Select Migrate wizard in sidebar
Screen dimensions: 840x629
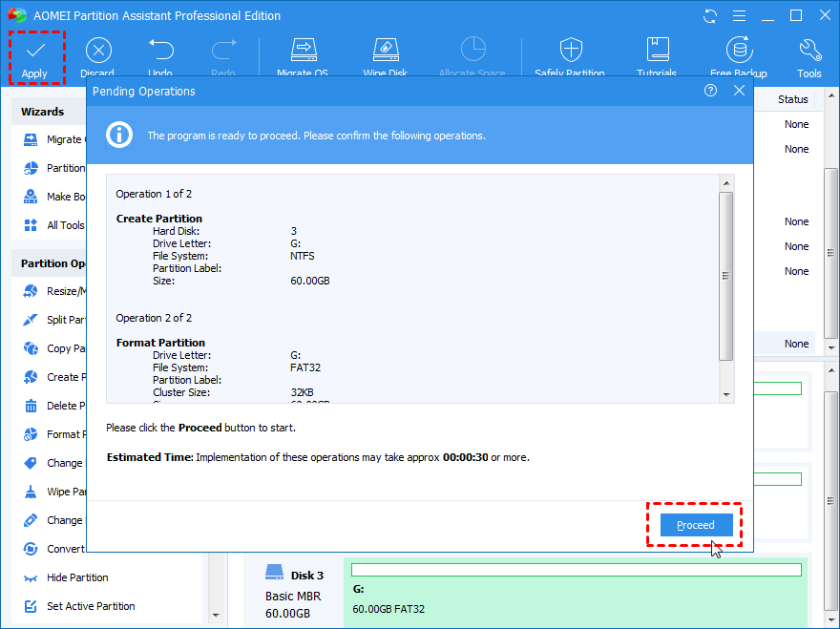coord(54,140)
